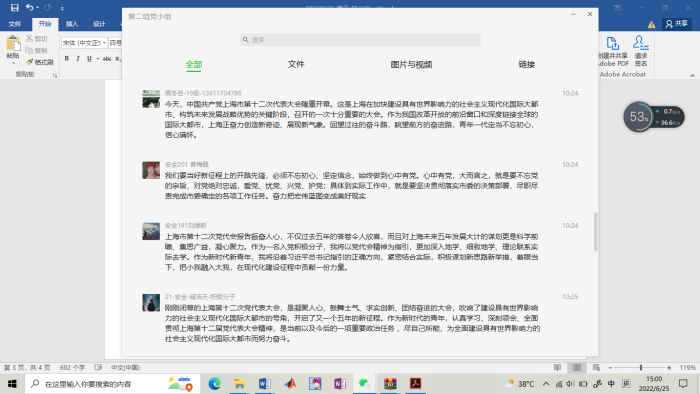Click the Format Painter brush icon
Screen dimensions: 700x394
click(29, 62)
